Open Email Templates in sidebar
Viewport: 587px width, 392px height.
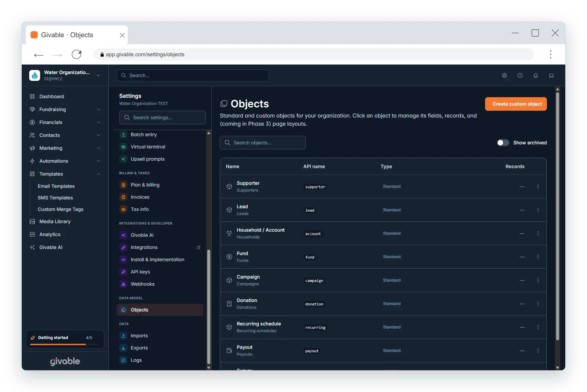[56, 186]
